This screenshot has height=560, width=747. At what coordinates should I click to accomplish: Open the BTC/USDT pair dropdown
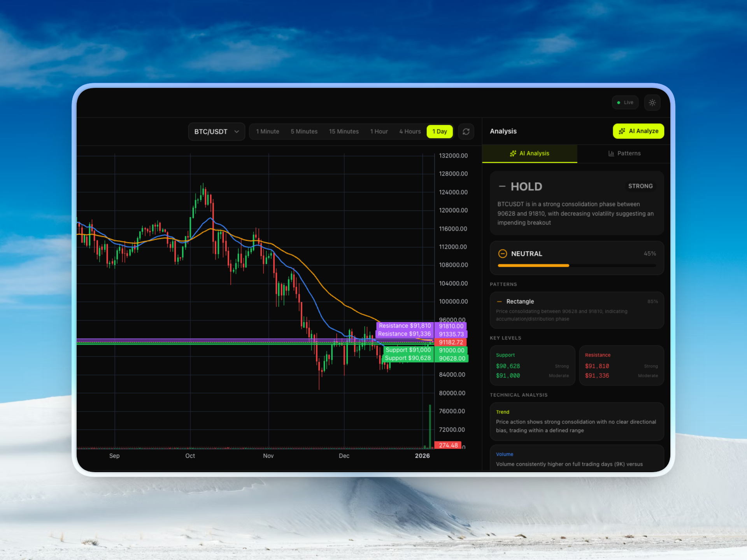(x=216, y=131)
